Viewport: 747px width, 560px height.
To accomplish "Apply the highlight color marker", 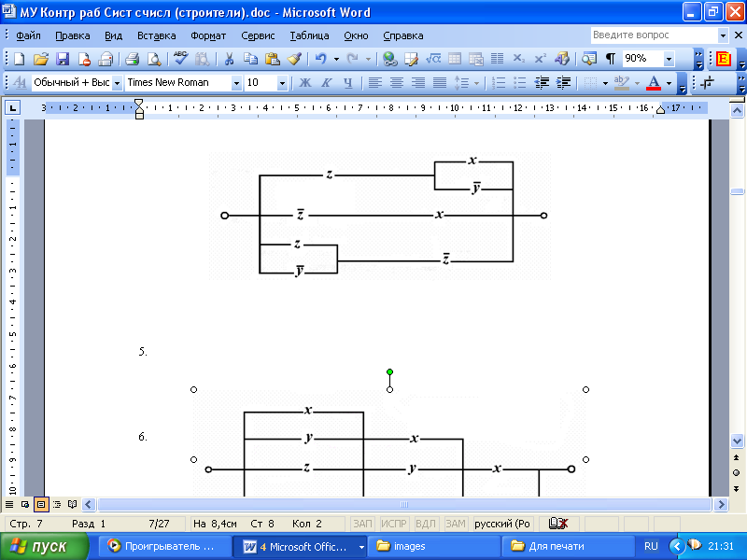I will (x=621, y=82).
